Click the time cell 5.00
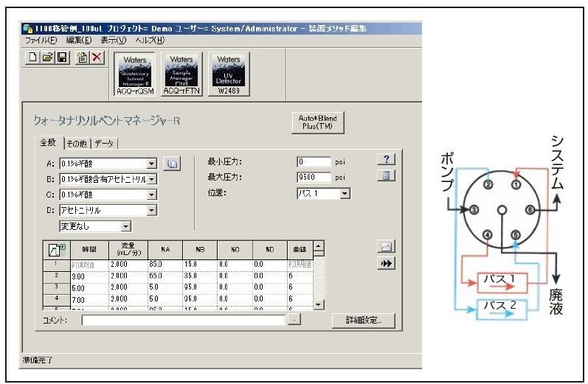The image size is (588, 384). pyautogui.click(x=89, y=288)
